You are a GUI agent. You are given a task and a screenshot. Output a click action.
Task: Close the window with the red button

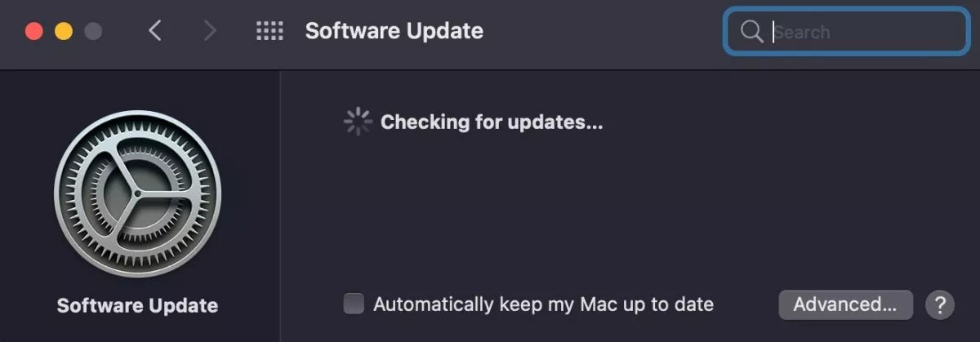34,32
